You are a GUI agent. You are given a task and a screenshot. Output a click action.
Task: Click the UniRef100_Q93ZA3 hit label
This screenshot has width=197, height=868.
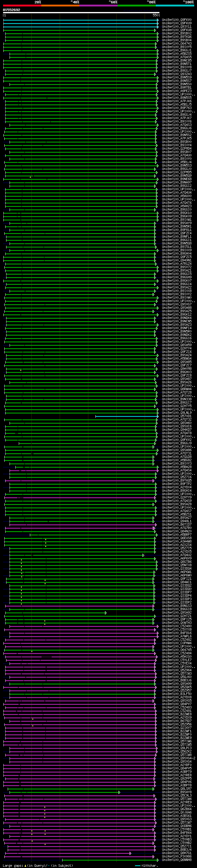[x=177, y=74]
